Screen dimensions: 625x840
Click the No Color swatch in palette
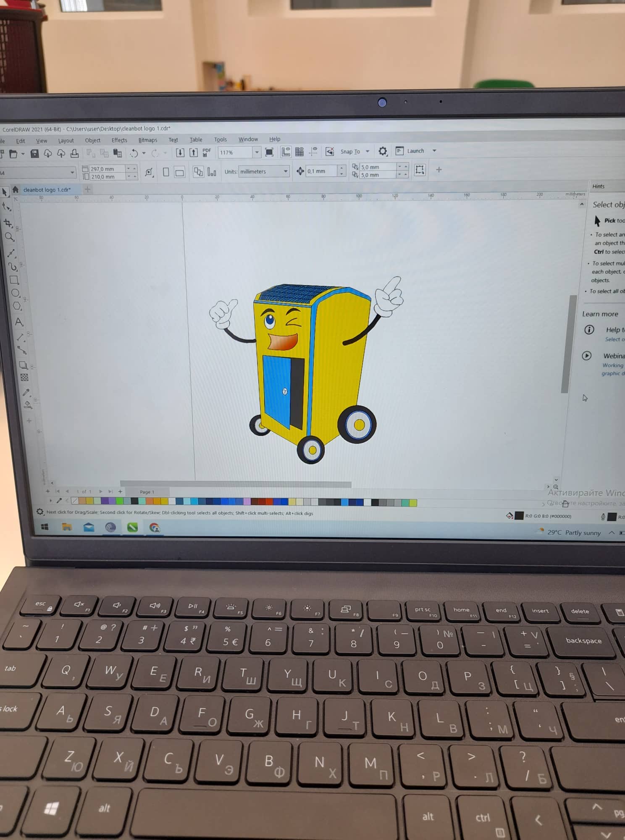[75, 501]
